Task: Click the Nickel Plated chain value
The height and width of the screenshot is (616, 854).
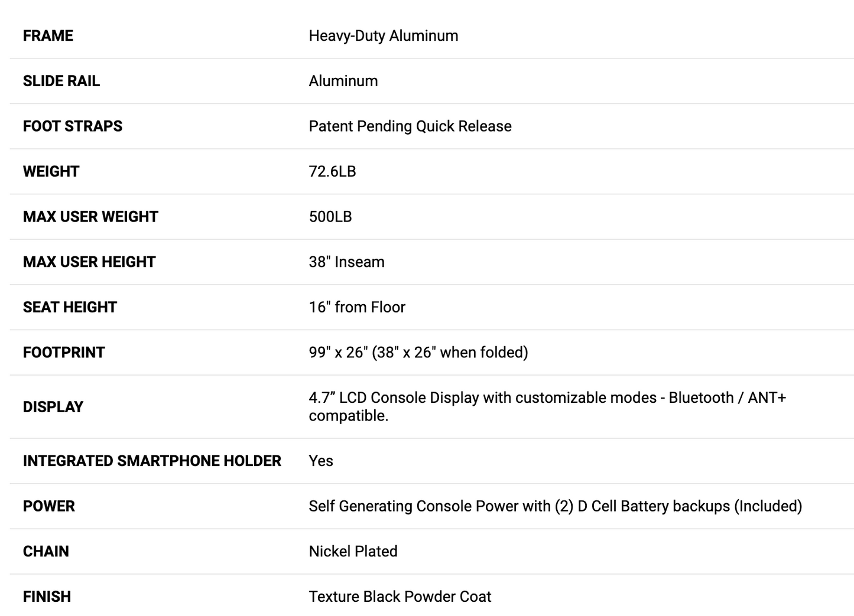Action: 353,551
